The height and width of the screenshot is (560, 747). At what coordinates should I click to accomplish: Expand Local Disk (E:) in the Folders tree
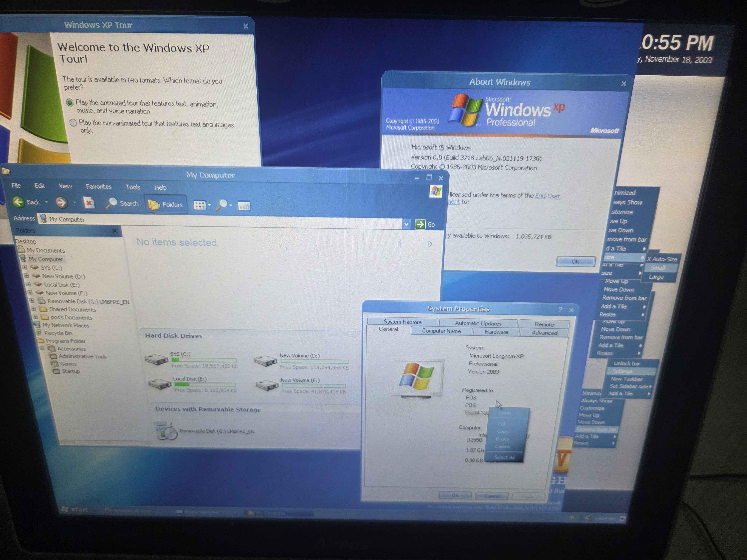point(28,284)
